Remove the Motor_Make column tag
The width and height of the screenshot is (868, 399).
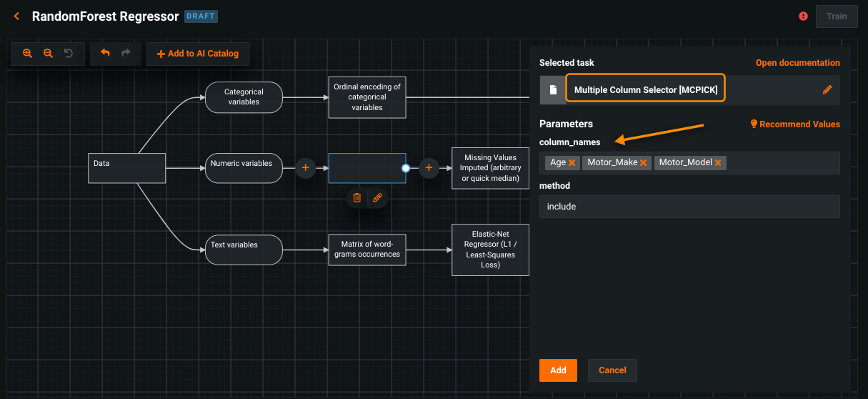[644, 163]
